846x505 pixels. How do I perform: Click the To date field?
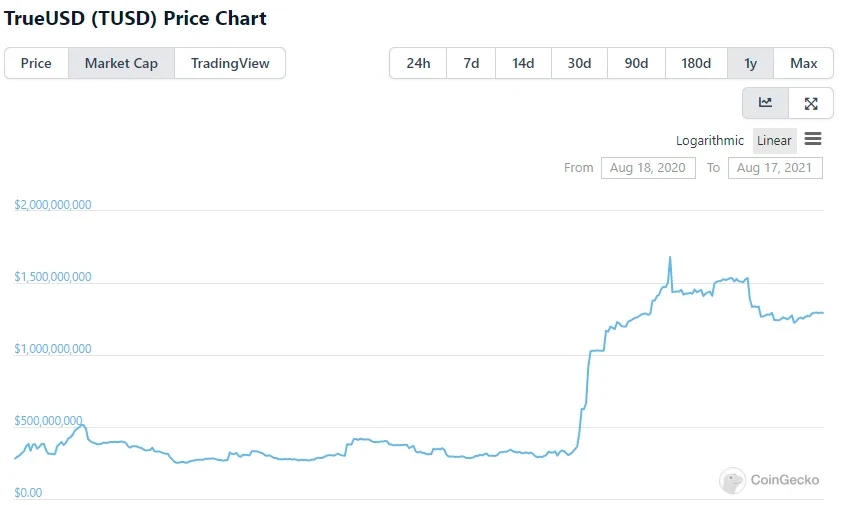[775, 167]
